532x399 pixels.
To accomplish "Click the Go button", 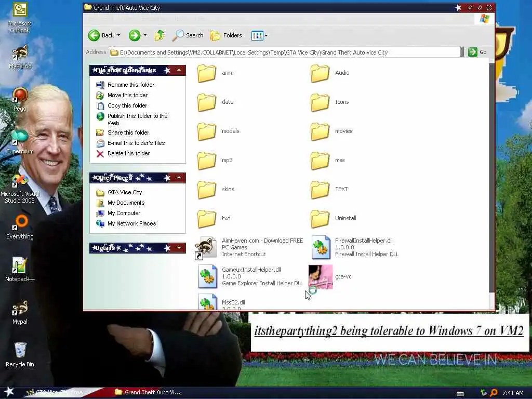I will coord(478,52).
